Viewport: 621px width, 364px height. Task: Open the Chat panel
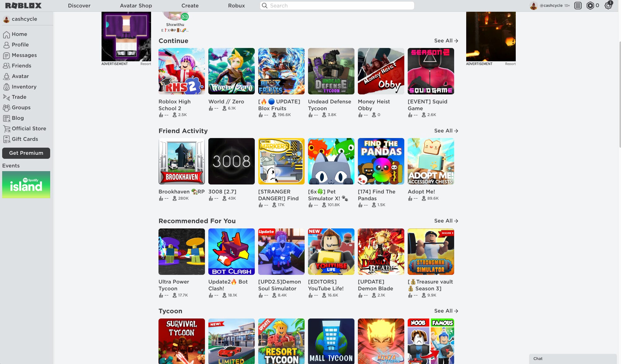point(573,359)
